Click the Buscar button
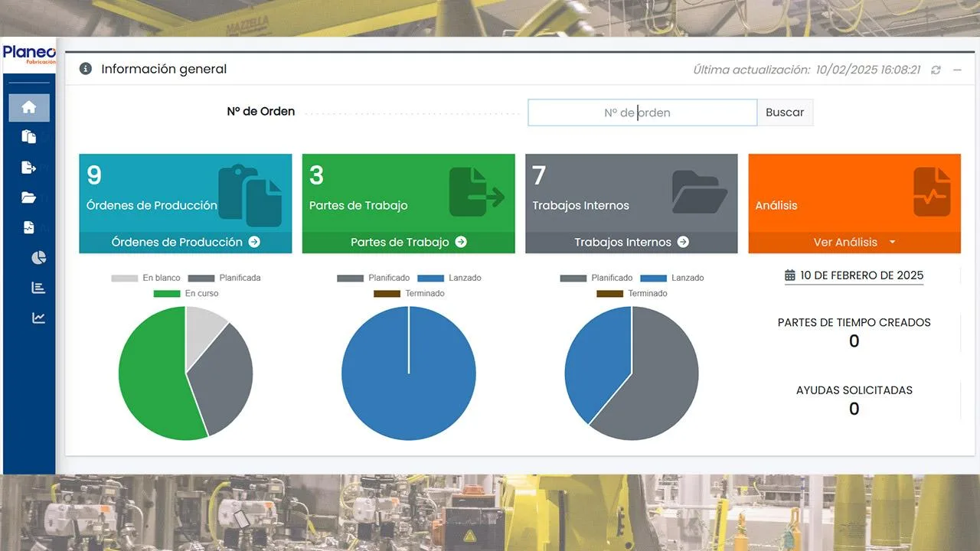This screenshot has width=980, height=551. coord(785,112)
